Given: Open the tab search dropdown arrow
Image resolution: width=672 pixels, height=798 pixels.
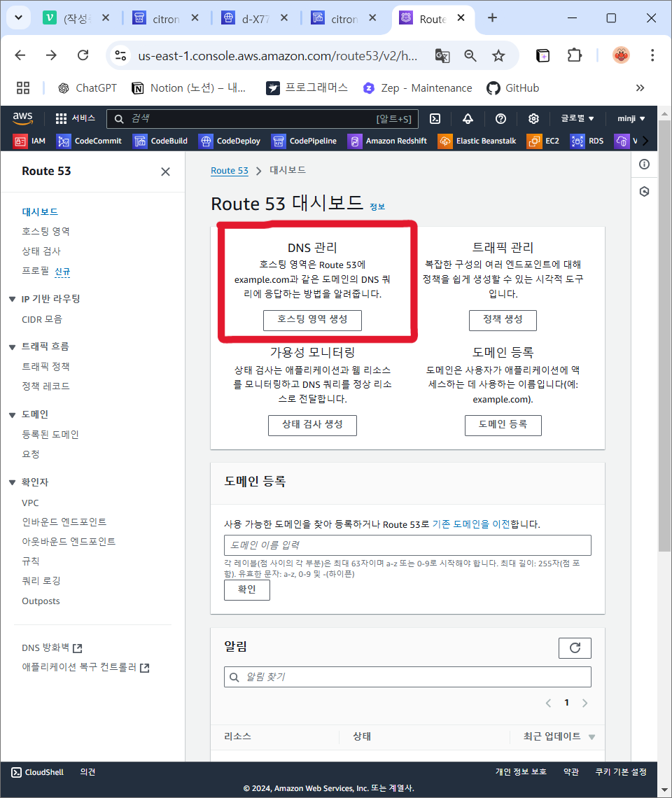Looking at the screenshot, I should [x=18, y=17].
